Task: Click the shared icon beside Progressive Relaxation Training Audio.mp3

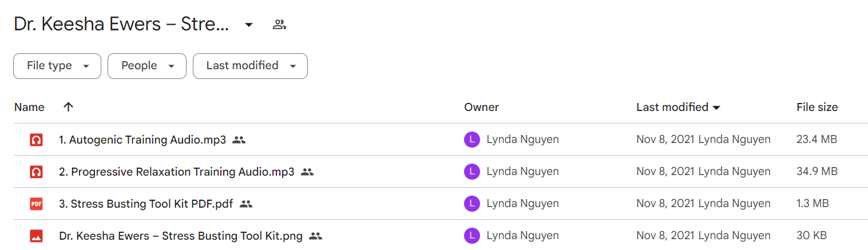Action: [307, 172]
